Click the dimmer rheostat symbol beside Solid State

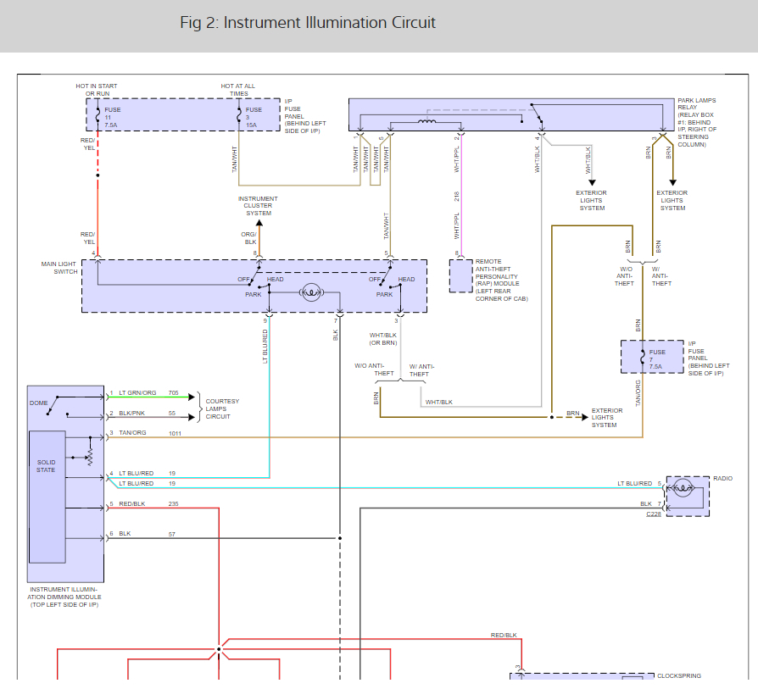89,456
